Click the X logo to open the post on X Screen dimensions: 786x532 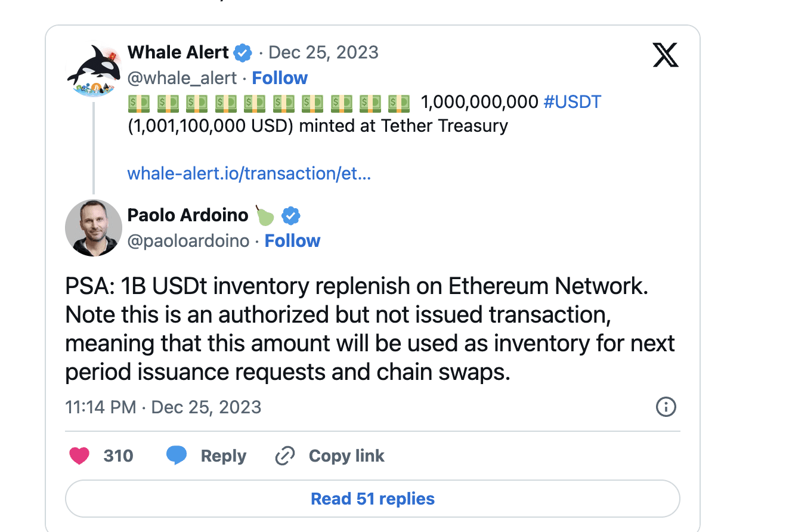coord(666,54)
